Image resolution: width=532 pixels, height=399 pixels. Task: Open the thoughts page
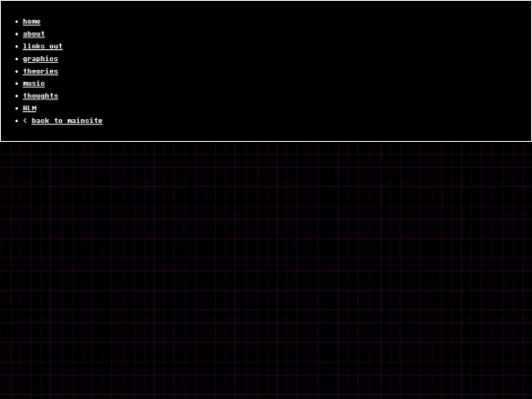tap(40, 96)
